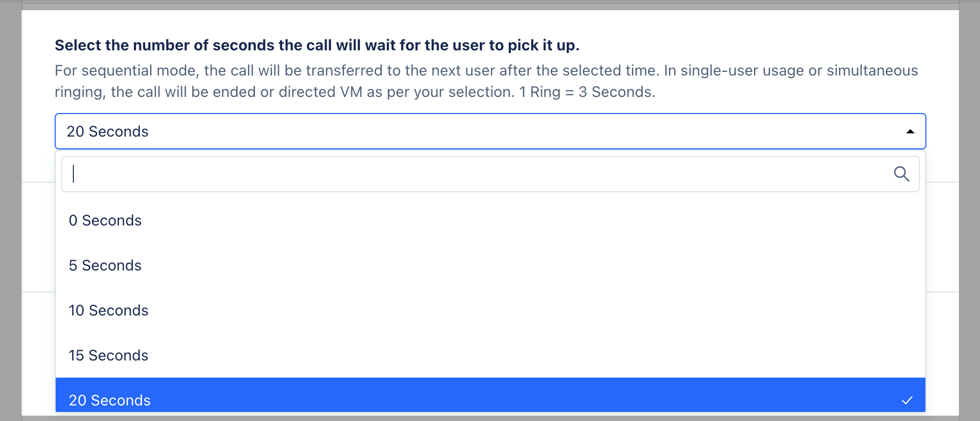Image resolution: width=980 pixels, height=421 pixels.
Task: Collapse the dropdown using the caret arrow
Action: click(910, 132)
